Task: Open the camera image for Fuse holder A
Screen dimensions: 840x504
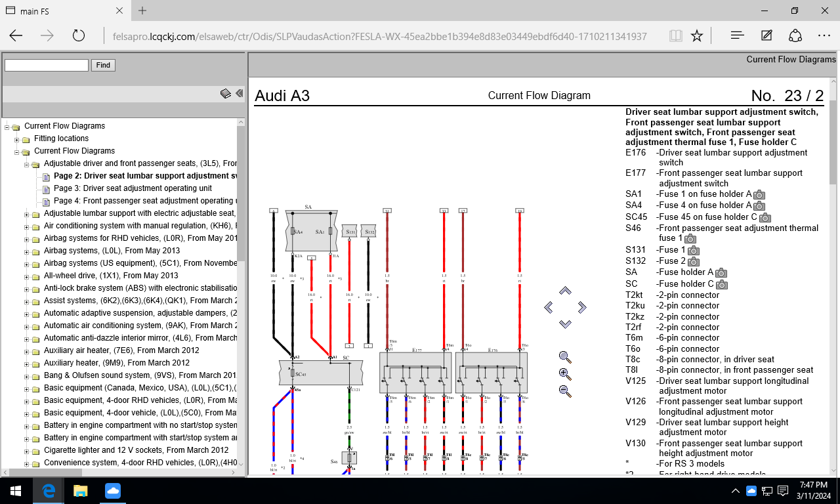Action: point(721,272)
